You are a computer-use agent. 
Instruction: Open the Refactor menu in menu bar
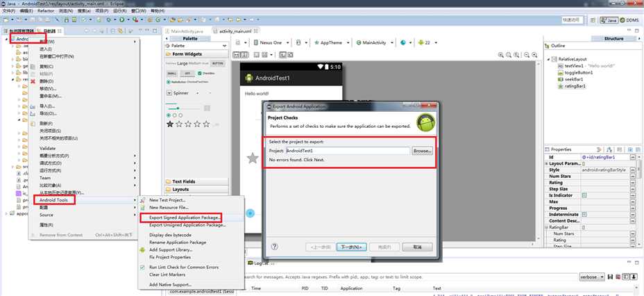[46, 10]
